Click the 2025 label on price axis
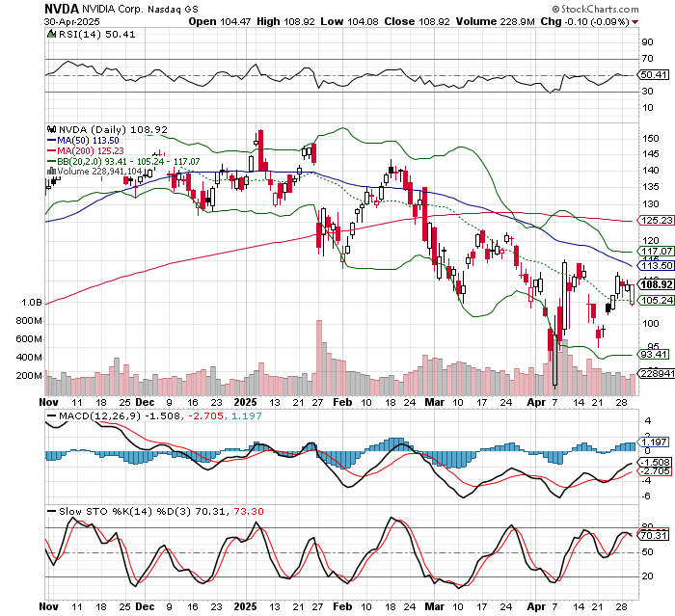The image size is (675, 616). [245, 402]
